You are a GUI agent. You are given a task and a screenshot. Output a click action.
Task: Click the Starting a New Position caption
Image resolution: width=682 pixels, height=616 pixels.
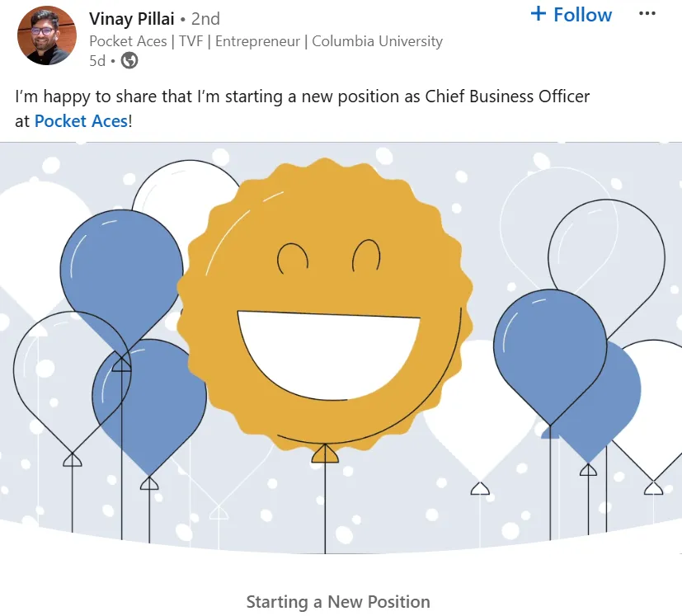(338, 602)
